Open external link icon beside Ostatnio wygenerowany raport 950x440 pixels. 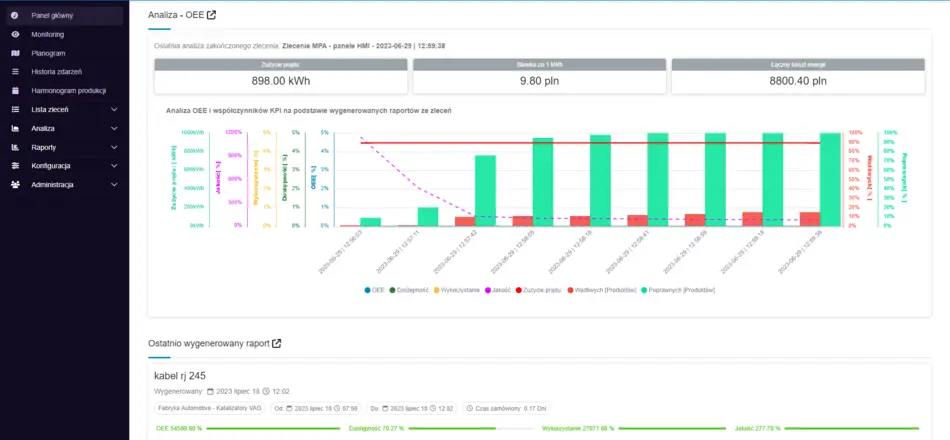[x=277, y=344]
